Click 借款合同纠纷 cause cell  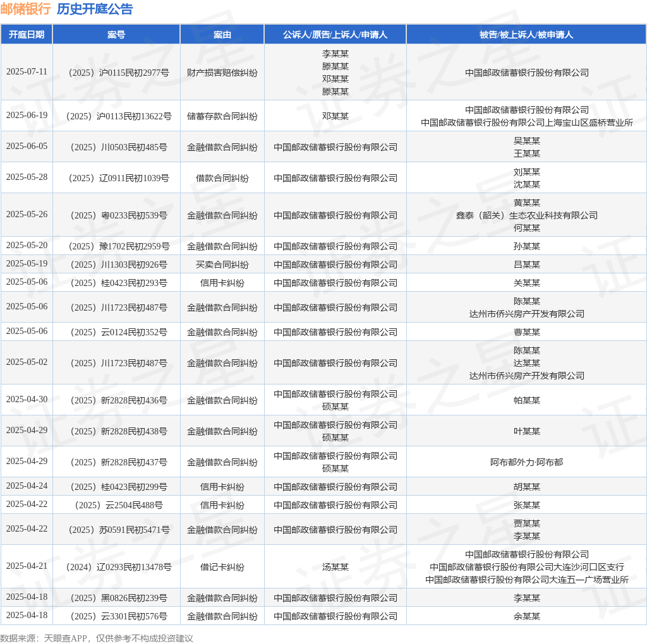222,178
